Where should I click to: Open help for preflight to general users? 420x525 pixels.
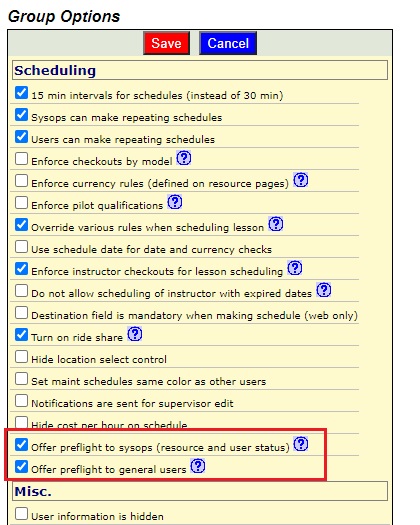tap(198, 466)
